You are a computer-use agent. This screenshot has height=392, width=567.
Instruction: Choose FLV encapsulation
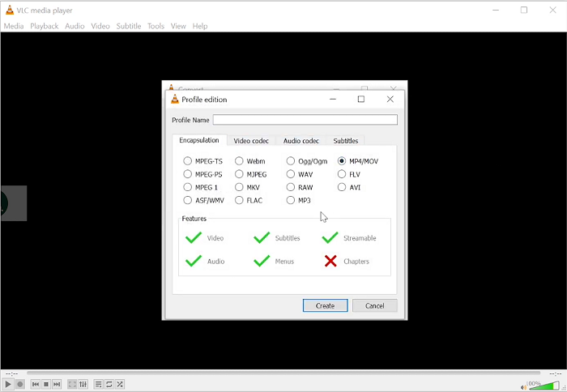point(342,174)
